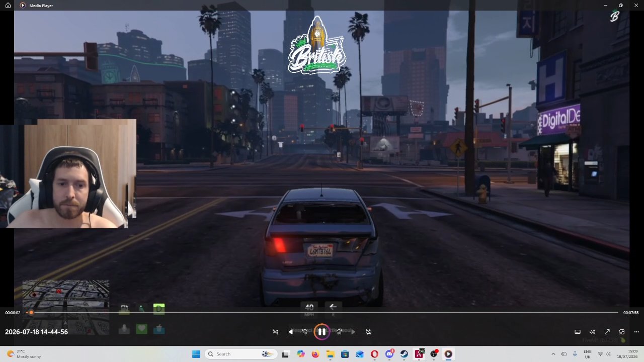This screenshot has height=362, width=644.
Task: Toggle repeat mode
Action: coord(368,332)
